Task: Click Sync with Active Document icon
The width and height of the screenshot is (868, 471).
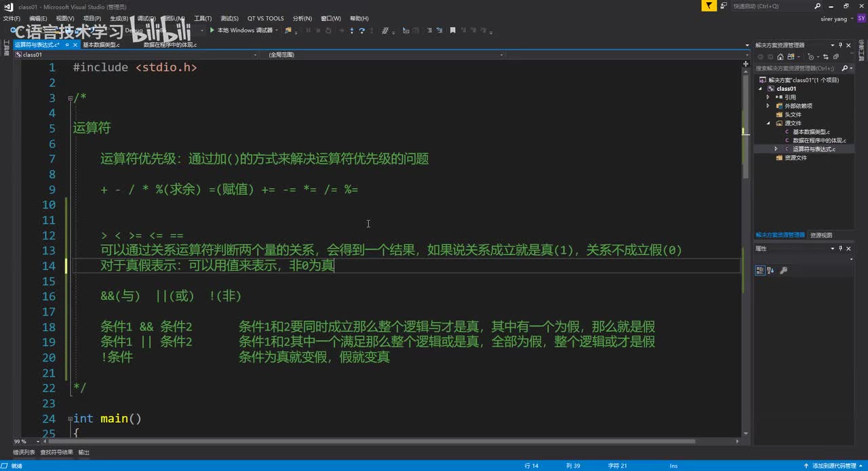Action: (826, 57)
